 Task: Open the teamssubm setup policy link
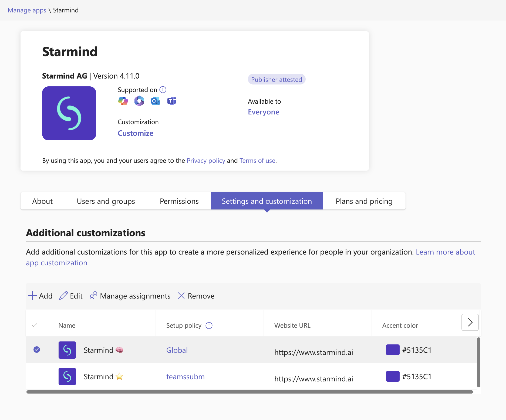pos(185,377)
